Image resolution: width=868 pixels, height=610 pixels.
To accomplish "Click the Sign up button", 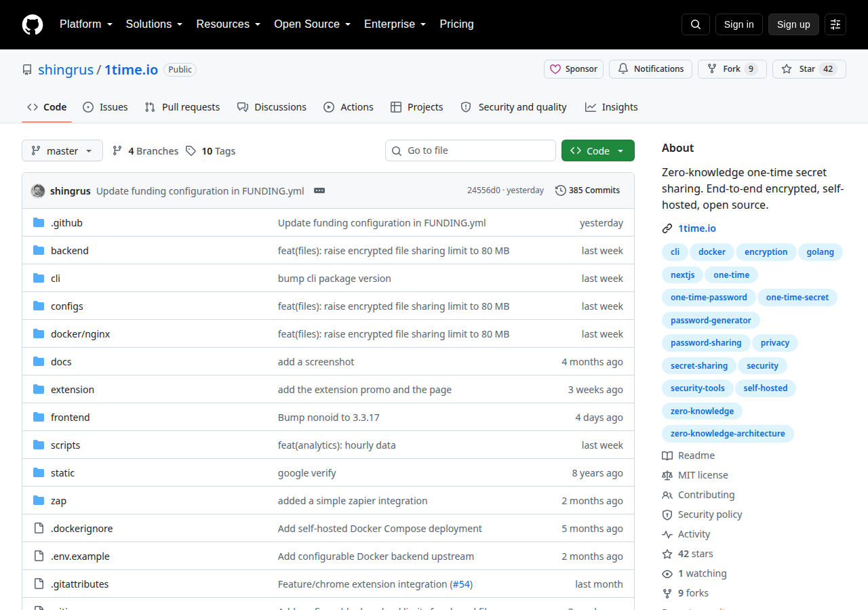I will (793, 24).
